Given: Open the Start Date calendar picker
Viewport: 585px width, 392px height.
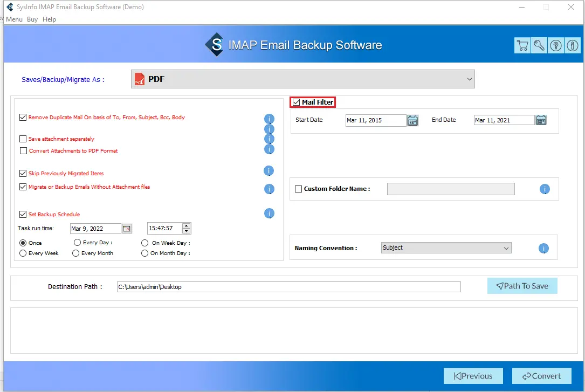Looking at the screenshot, I should click(x=412, y=120).
